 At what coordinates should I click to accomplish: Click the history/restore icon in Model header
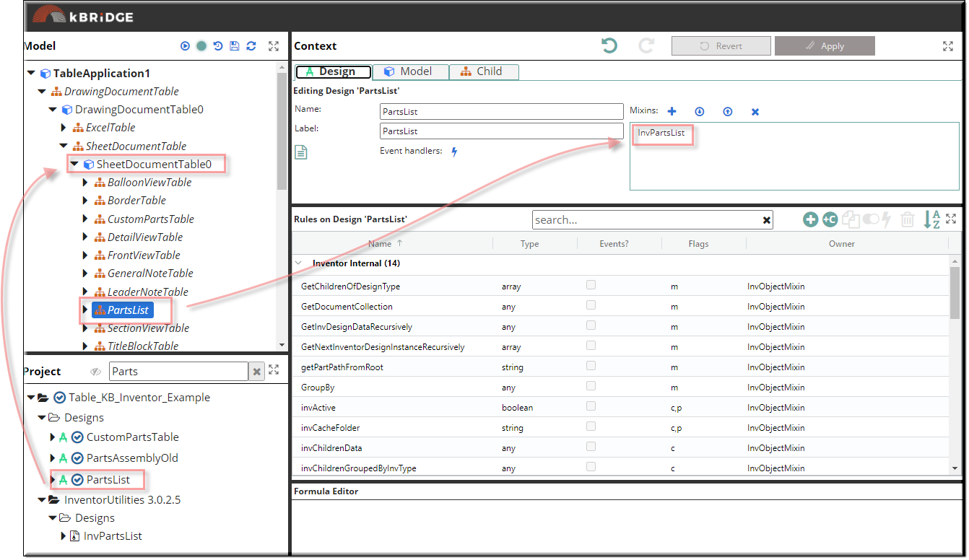(x=218, y=46)
